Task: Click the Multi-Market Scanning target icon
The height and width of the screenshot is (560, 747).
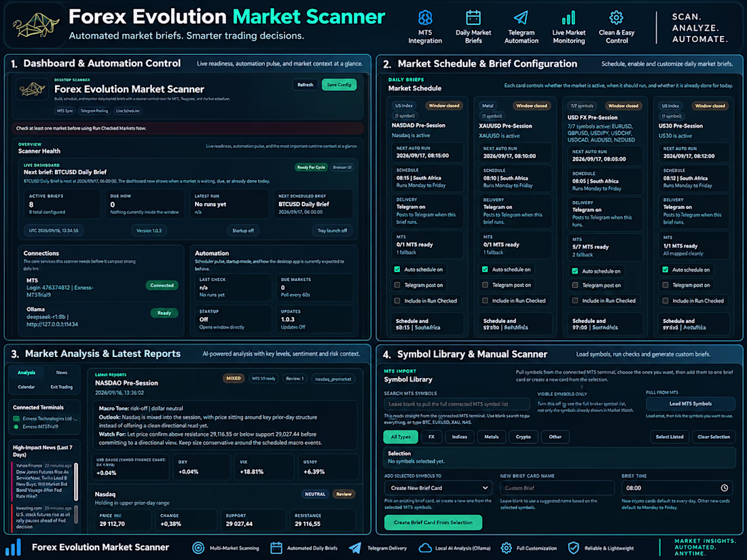Action: [x=198, y=548]
